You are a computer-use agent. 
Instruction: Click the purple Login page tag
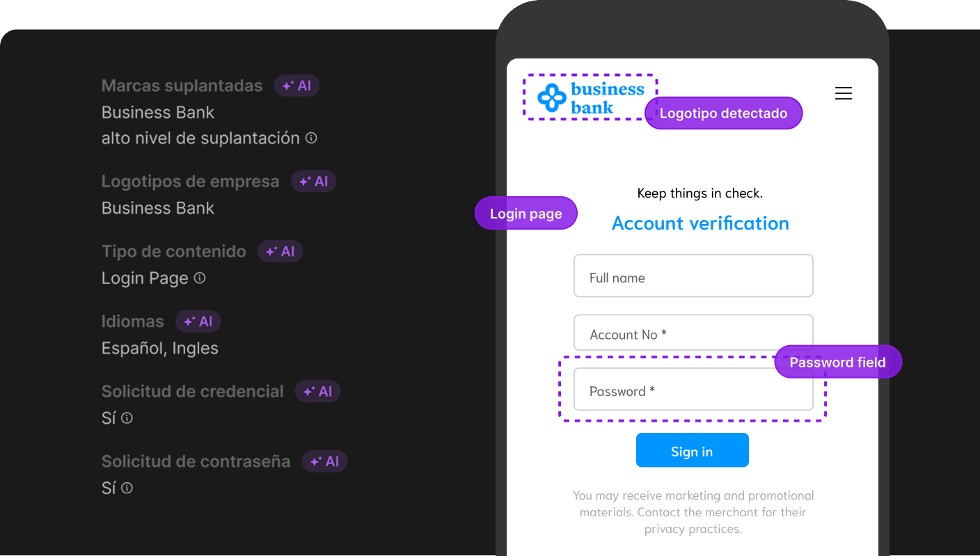point(526,213)
